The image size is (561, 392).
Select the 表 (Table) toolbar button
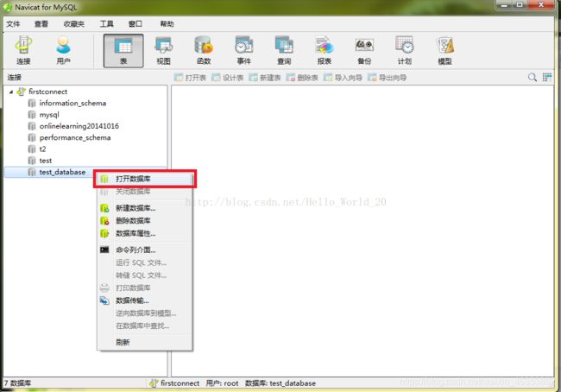[123, 50]
